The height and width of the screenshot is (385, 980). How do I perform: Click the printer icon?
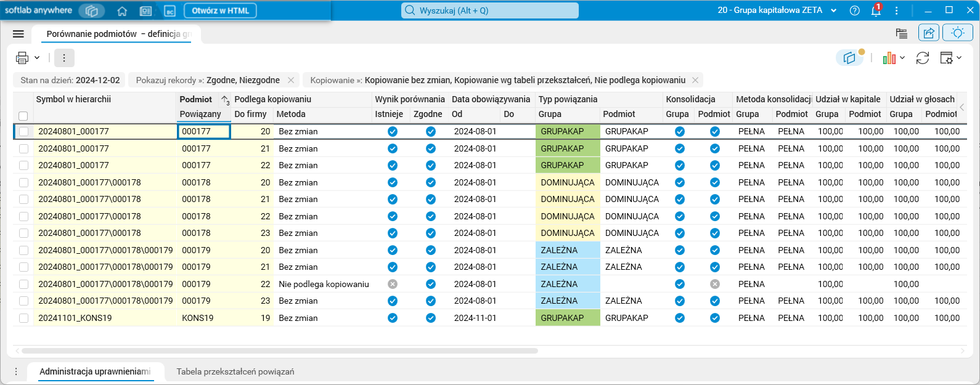(22, 58)
